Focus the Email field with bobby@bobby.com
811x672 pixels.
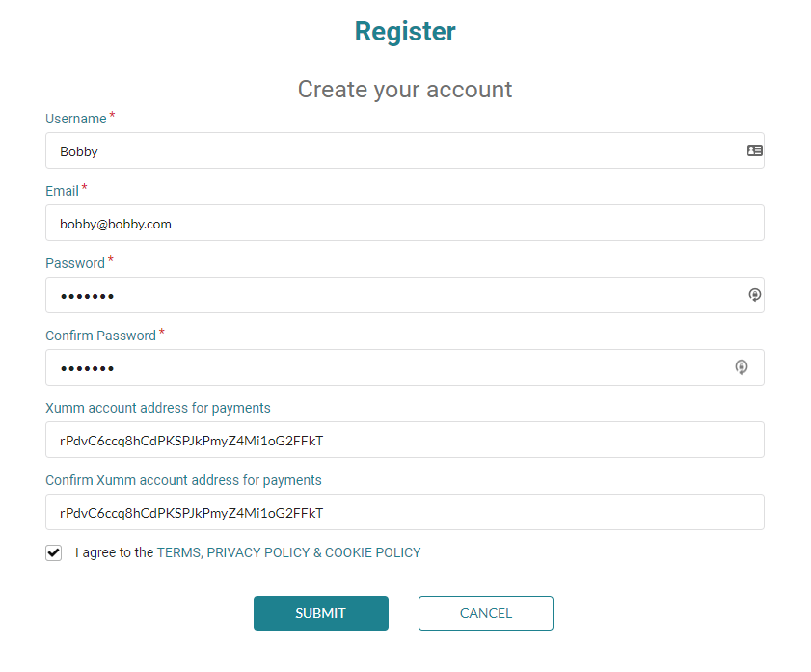coord(405,223)
